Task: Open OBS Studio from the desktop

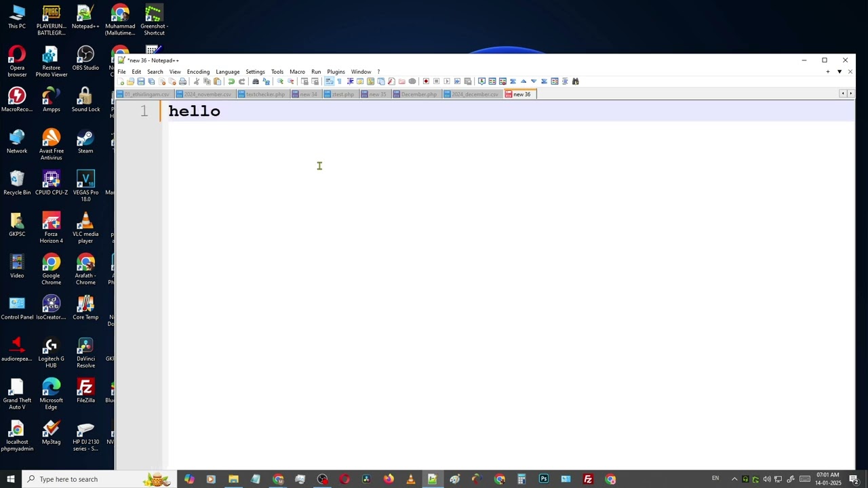Action: point(85,59)
